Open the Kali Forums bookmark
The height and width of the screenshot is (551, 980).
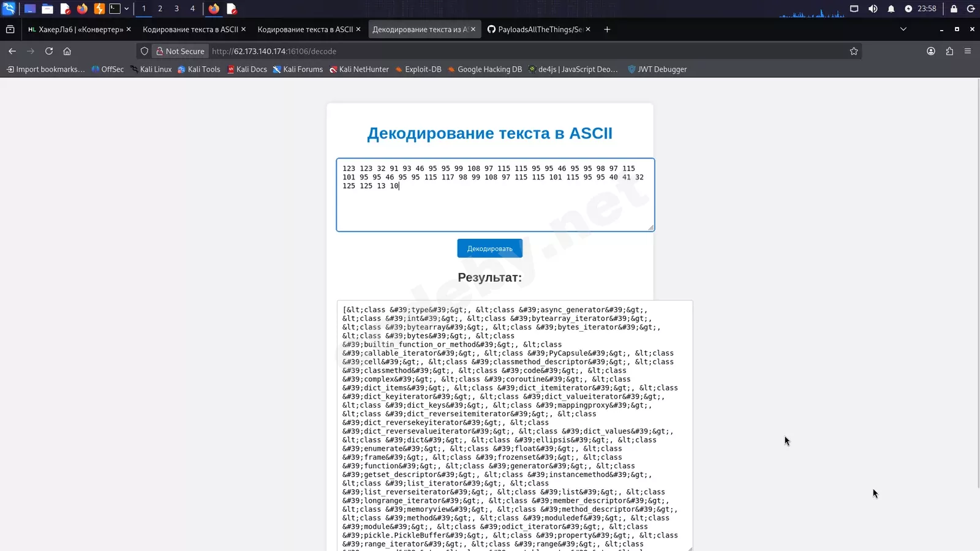pos(298,69)
